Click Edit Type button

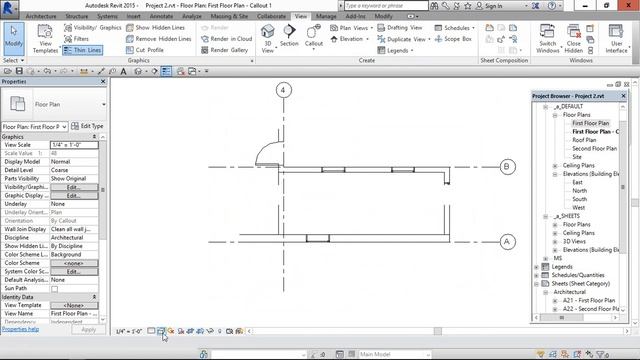pos(87,126)
